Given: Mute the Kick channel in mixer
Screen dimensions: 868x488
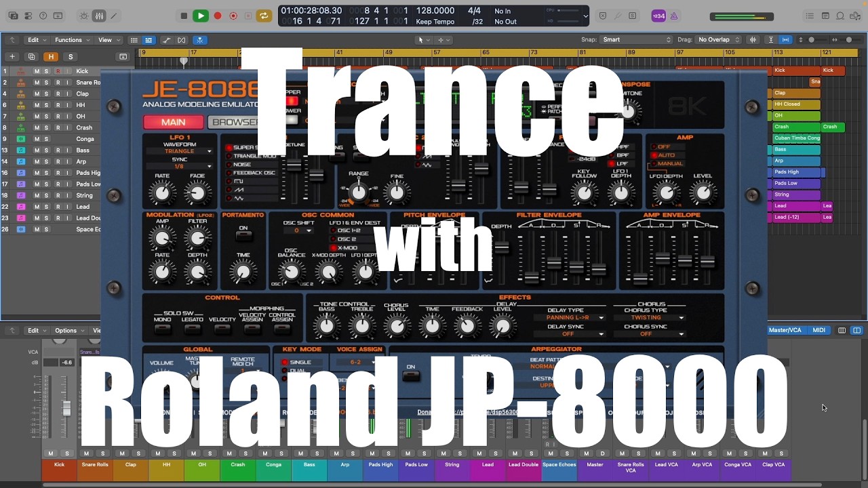Looking at the screenshot, I should [x=51, y=453].
